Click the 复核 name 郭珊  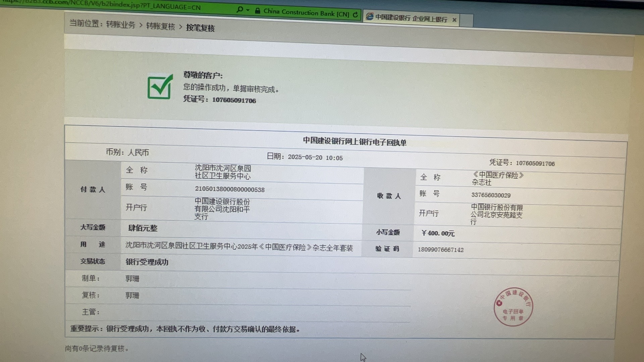coord(132,295)
